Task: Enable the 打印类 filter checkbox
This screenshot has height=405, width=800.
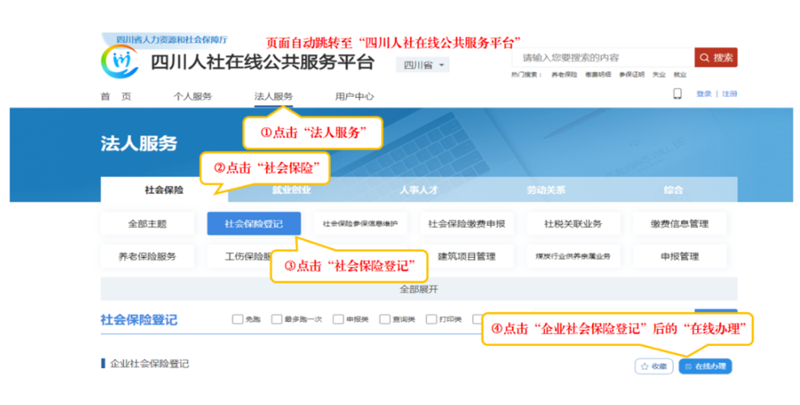Action: coord(431,319)
